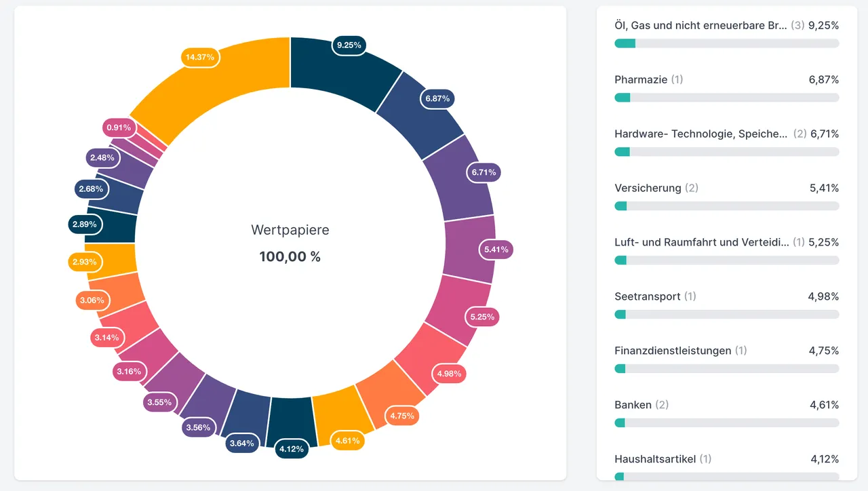
Task: Click the progress bar under Pharmazie
Action: point(726,98)
